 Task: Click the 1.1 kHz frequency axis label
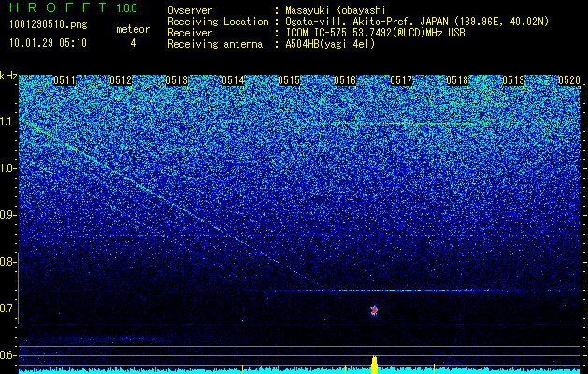tap(7, 122)
